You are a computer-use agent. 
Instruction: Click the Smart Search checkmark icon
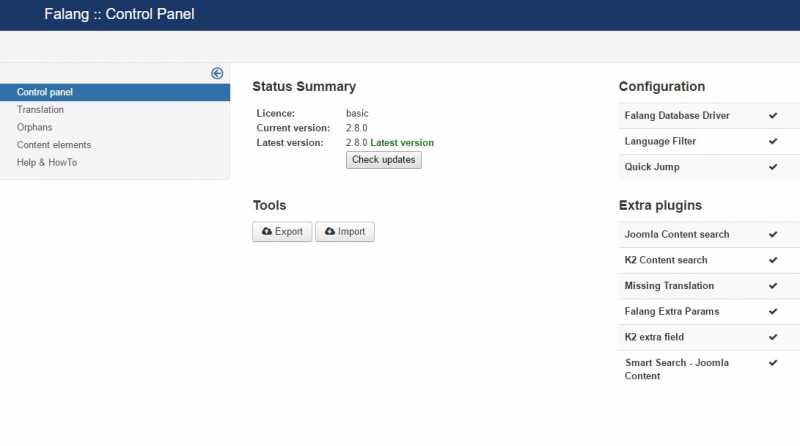coord(773,363)
